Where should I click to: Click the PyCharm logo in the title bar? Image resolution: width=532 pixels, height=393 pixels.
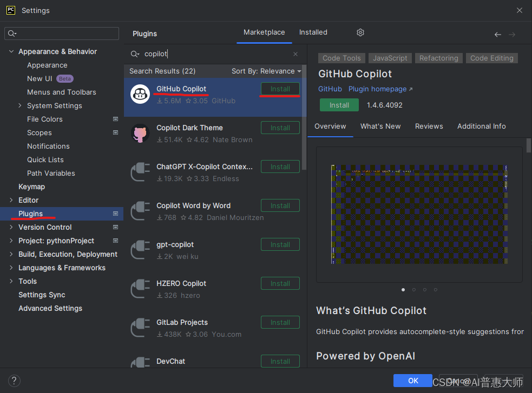tap(11, 10)
